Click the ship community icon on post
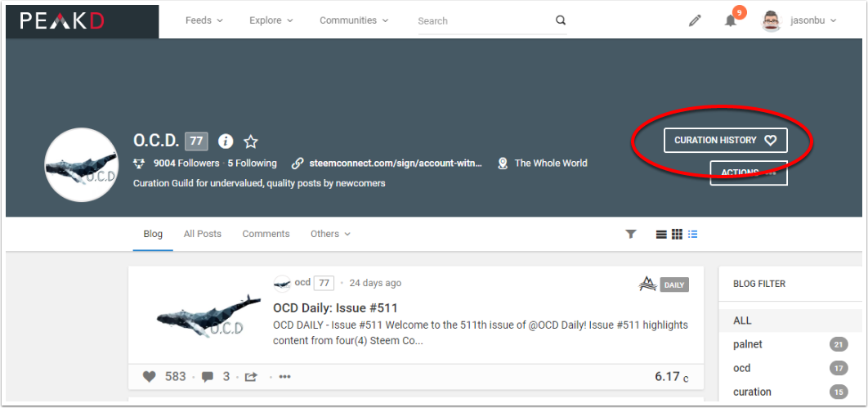The height and width of the screenshot is (408, 868). coord(647,285)
